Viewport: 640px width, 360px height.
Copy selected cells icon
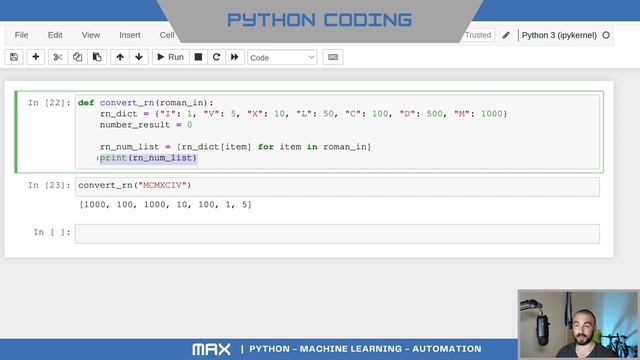[77, 57]
